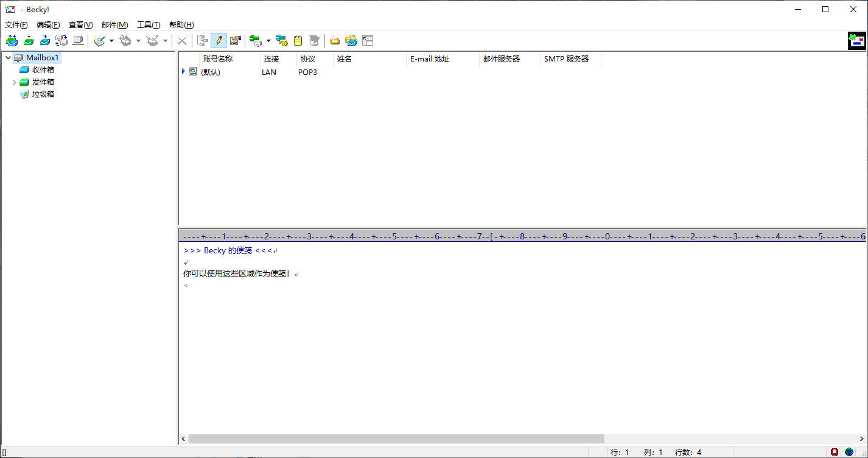Click the red Q status bar icon
The image size is (868, 458).
(x=835, y=452)
